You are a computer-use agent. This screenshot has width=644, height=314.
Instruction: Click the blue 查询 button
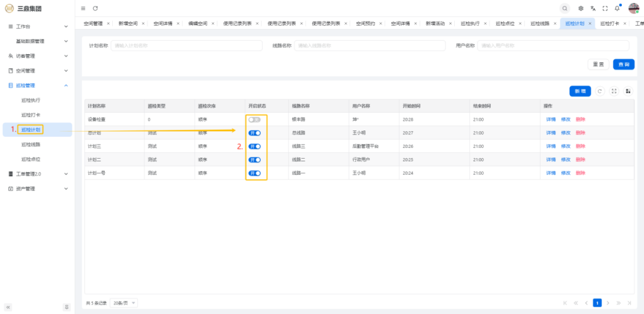pos(623,65)
